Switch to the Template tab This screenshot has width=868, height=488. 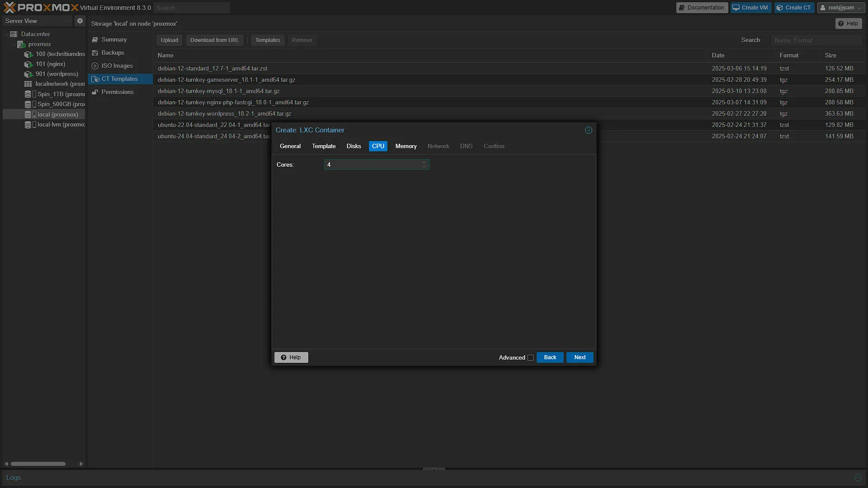pos(324,146)
